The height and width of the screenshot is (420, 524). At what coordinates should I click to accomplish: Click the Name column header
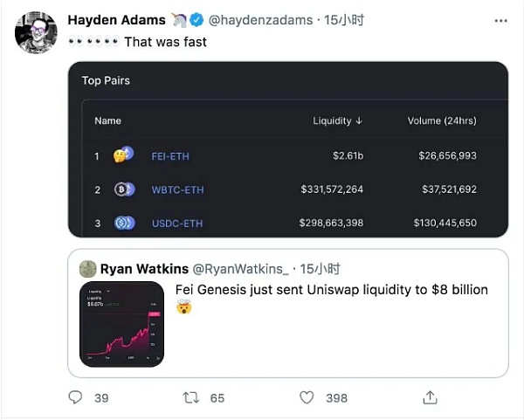(x=107, y=120)
